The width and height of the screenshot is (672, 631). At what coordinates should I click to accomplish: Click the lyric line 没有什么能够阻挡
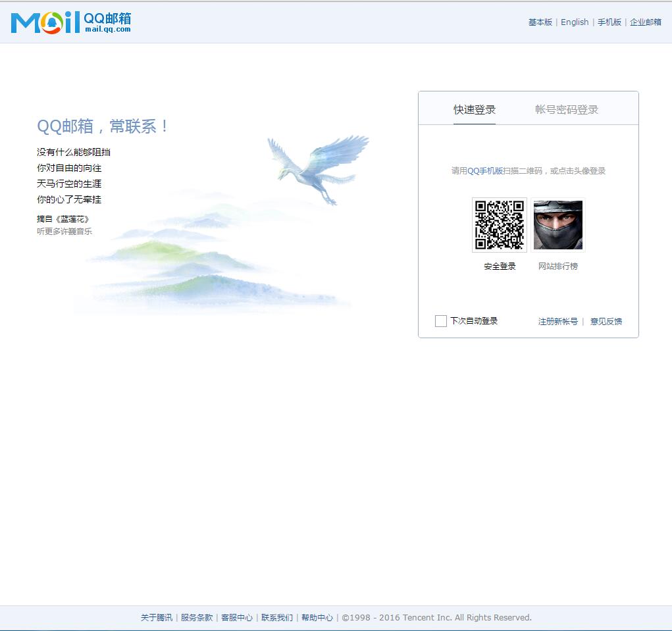pyautogui.click(x=73, y=152)
